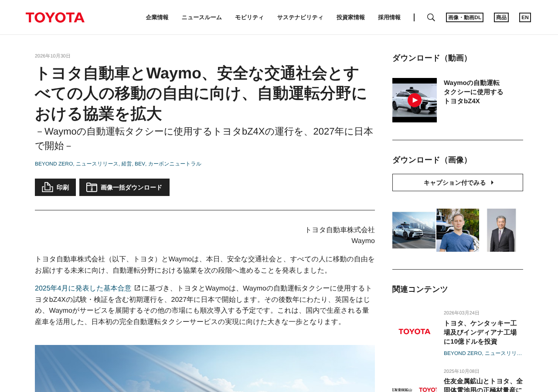Play the Waymo bZ4X video

[415, 100]
